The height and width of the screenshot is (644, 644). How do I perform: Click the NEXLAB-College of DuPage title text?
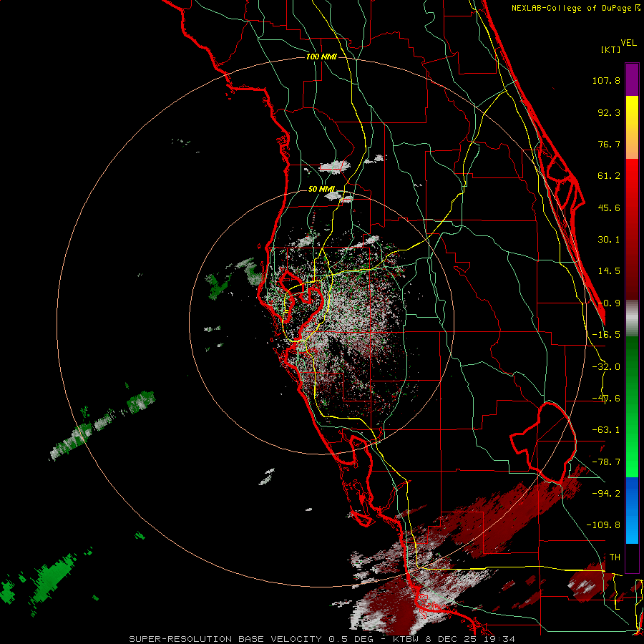[576, 8]
